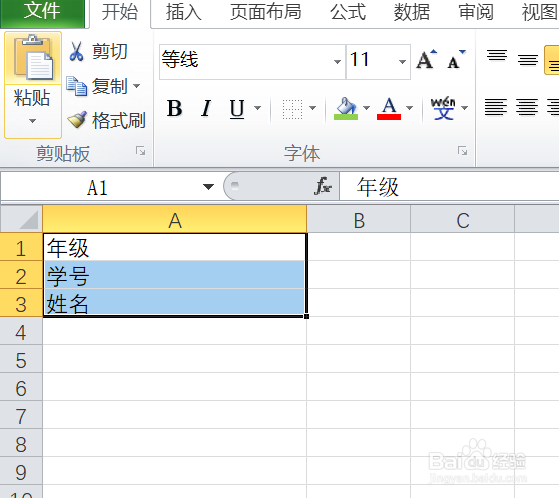This screenshot has height=498, width=559.
Task: Toggle bold formatting
Action: pos(175,108)
